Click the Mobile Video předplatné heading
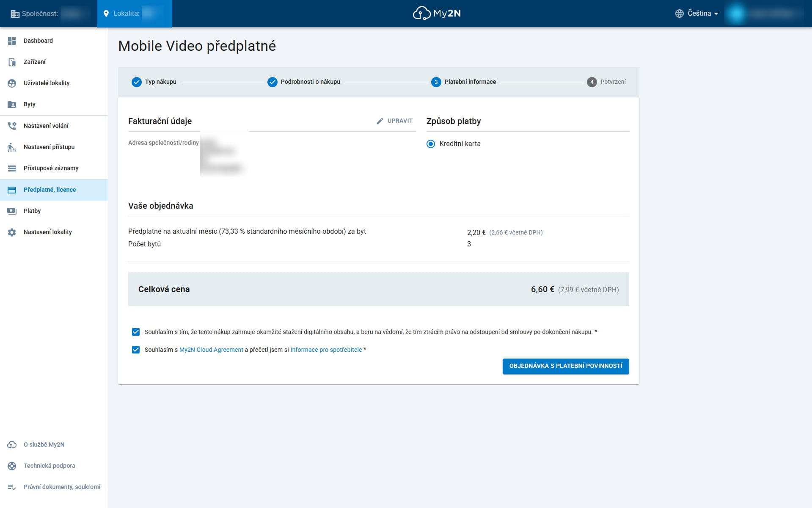The width and height of the screenshot is (812, 508). pyautogui.click(x=197, y=46)
